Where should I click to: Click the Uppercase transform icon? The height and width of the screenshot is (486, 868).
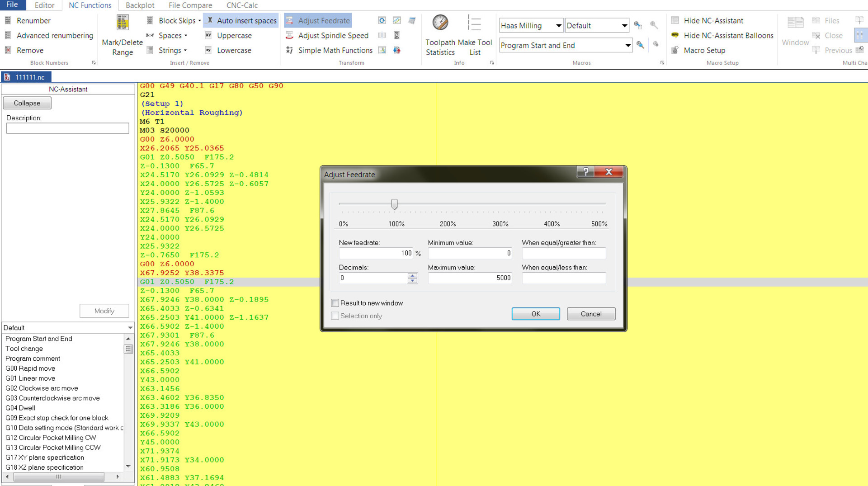(x=208, y=36)
